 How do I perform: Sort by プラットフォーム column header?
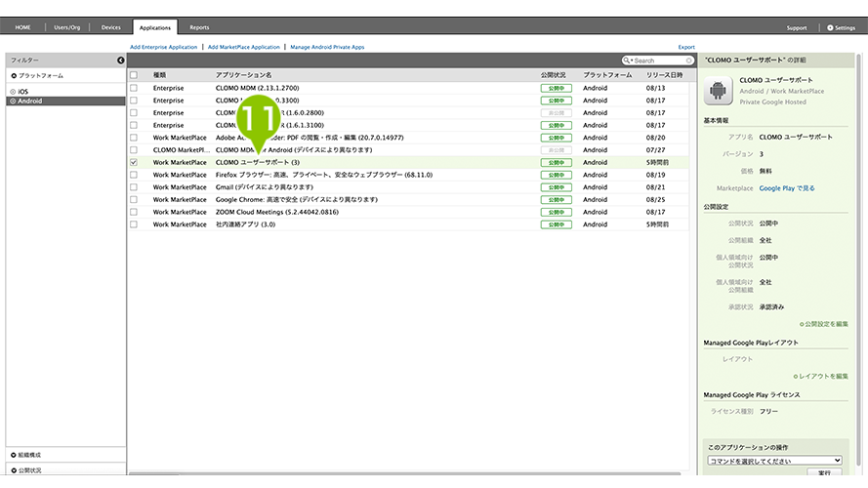607,75
